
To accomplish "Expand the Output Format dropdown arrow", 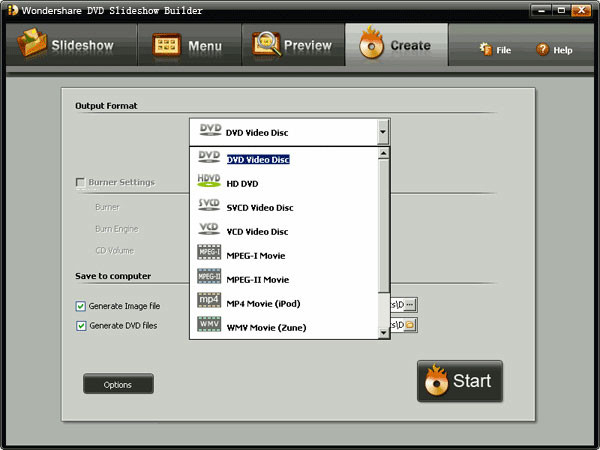I will coord(383,132).
